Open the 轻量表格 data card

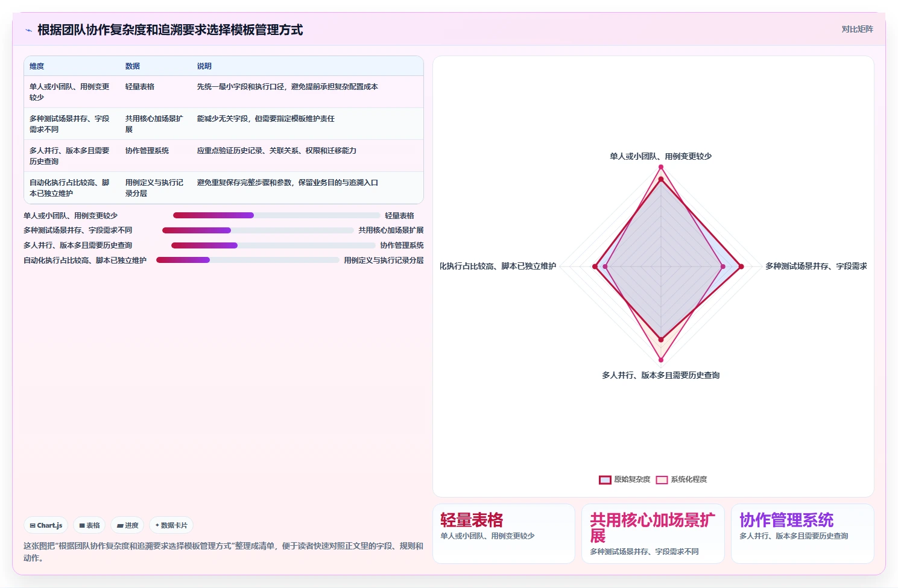pos(504,534)
